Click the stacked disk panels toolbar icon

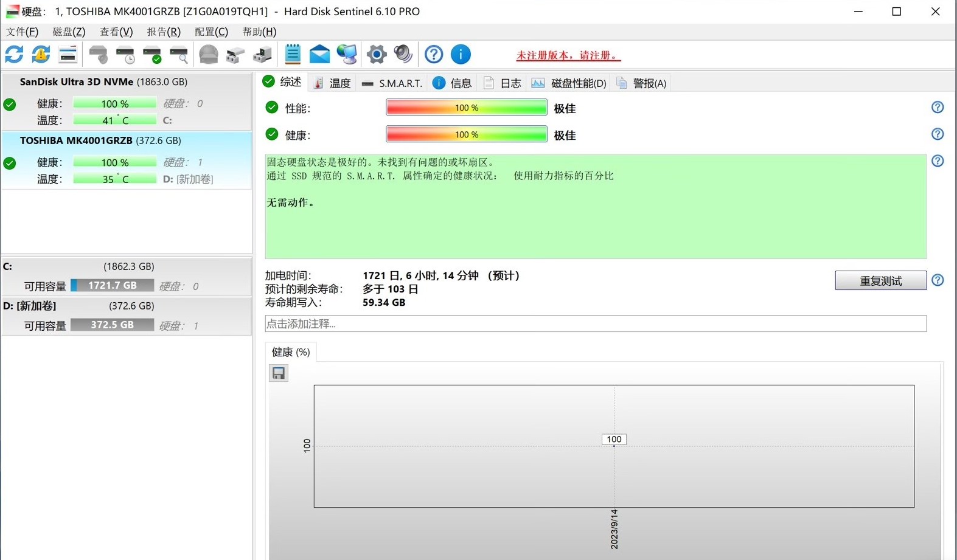(x=68, y=55)
